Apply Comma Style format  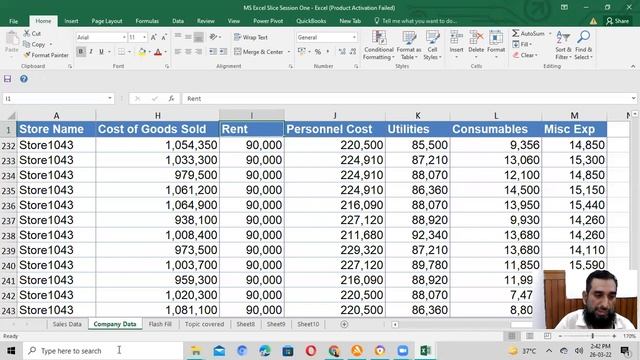click(327, 52)
